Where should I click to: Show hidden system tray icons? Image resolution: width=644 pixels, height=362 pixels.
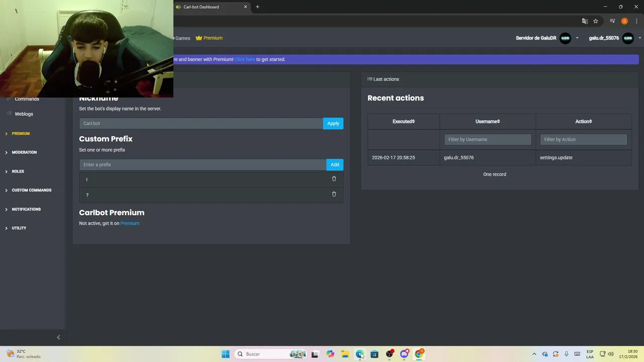(534, 354)
